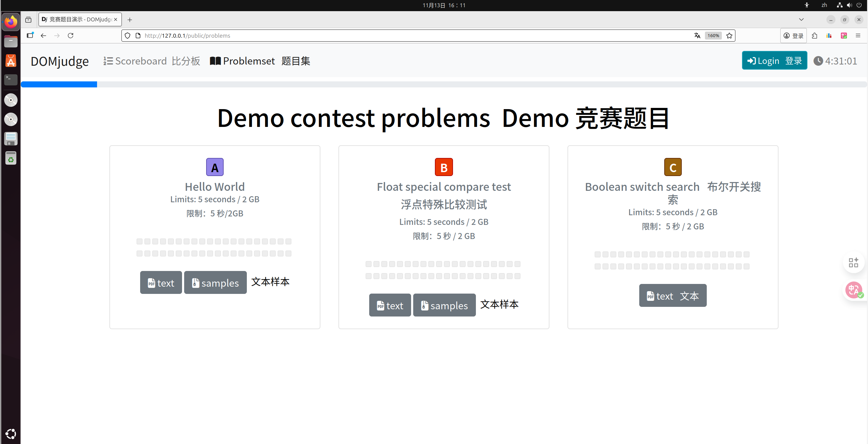Screen dimensions: 868x444
Task: Open the Scoreboard nav item
Action: coord(152,61)
